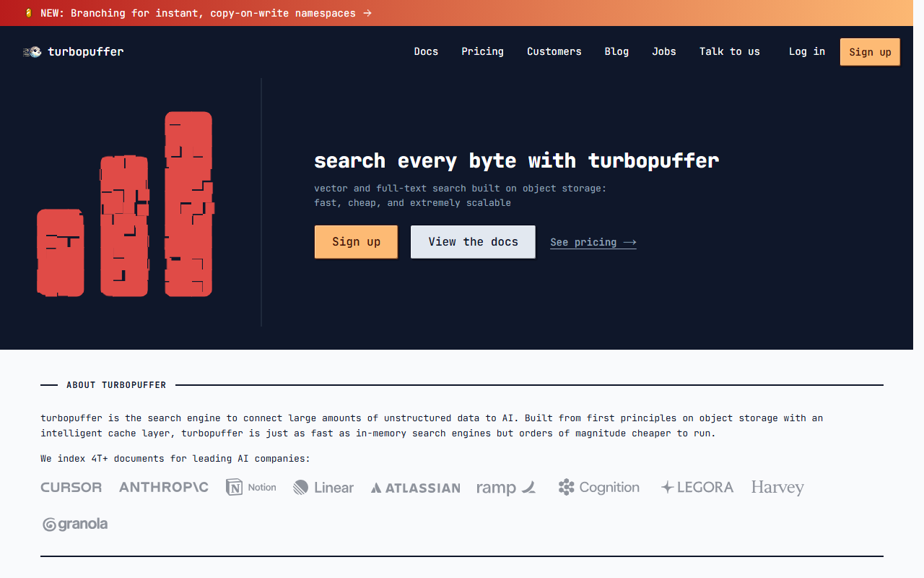Viewport: 924px width, 578px height.
Task: Click the ramp logo
Action: point(506,488)
